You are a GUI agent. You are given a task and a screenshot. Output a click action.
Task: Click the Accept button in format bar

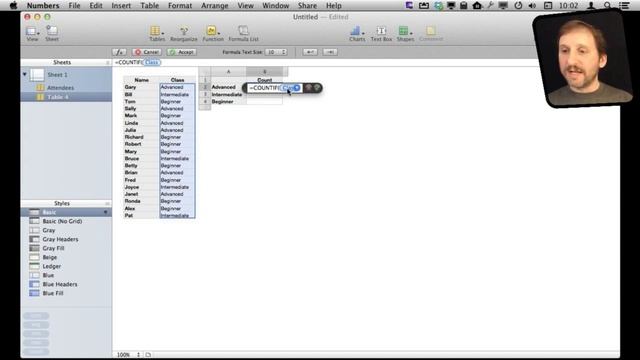point(182,52)
